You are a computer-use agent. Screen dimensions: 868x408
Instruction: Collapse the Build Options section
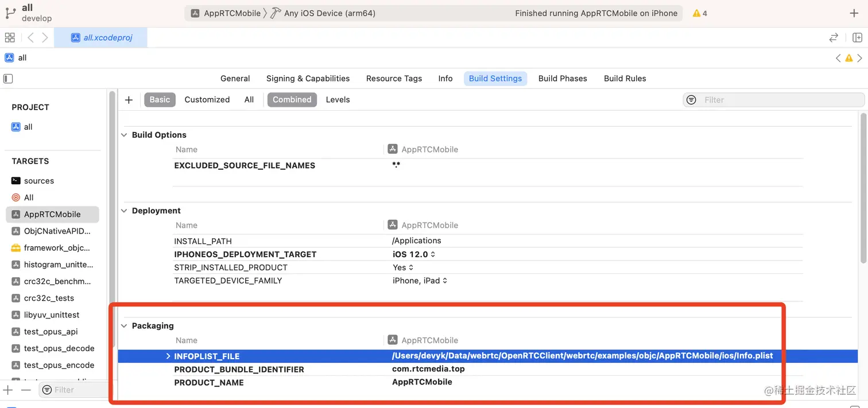click(x=124, y=135)
